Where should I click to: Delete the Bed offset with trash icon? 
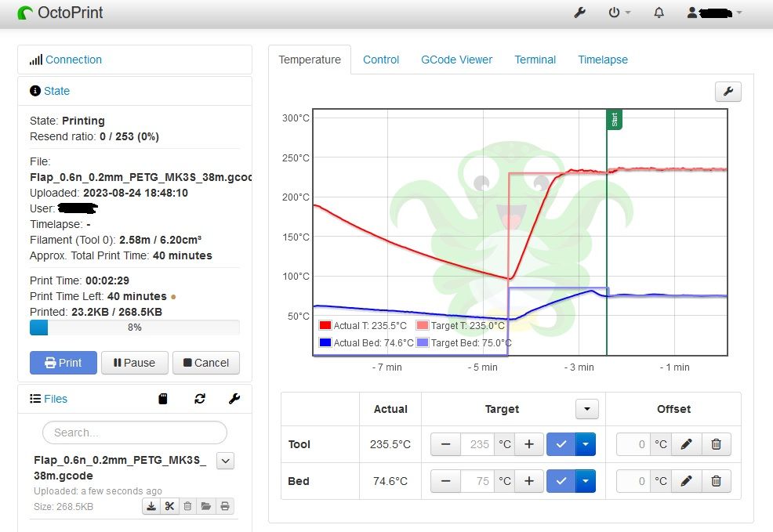pos(716,480)
